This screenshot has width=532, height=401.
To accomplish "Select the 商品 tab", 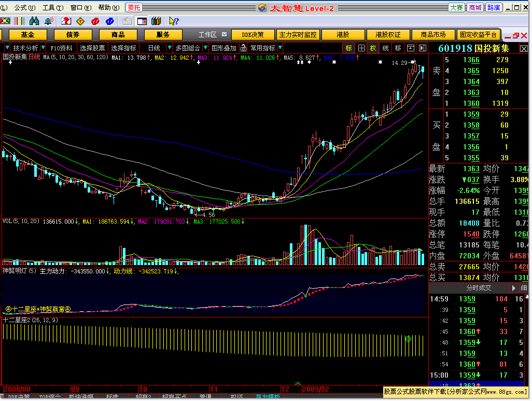I will click(x=118, y=35).
